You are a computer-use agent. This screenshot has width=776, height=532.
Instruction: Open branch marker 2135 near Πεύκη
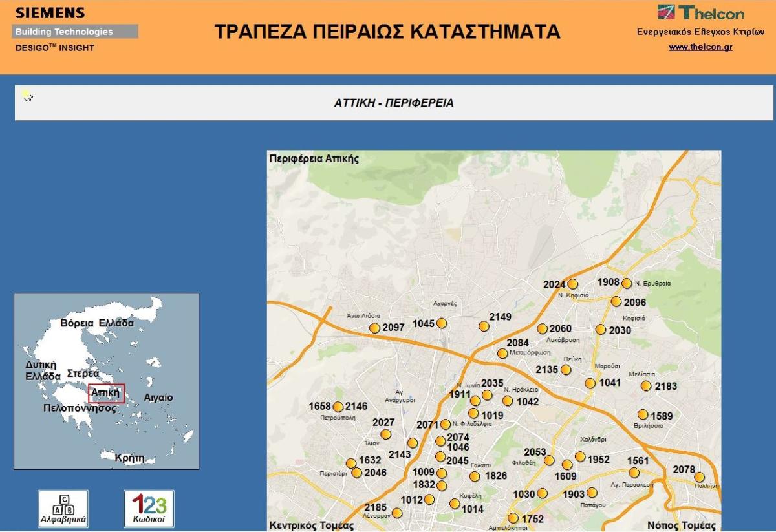click(566, 369)
